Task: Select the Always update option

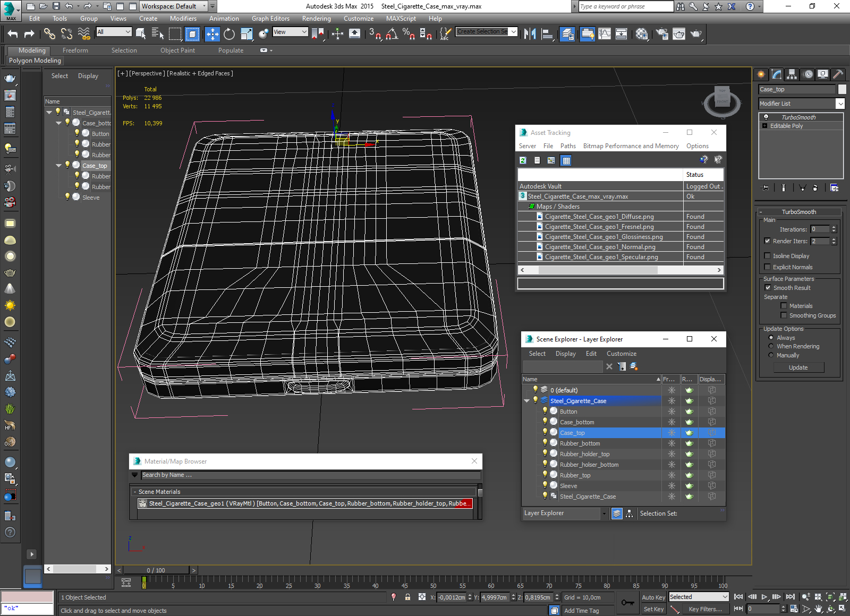Action: point(771,338)
